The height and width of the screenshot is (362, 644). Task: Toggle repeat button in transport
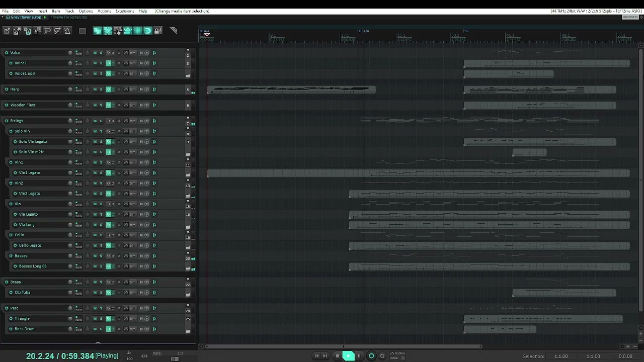pos(382,356)
